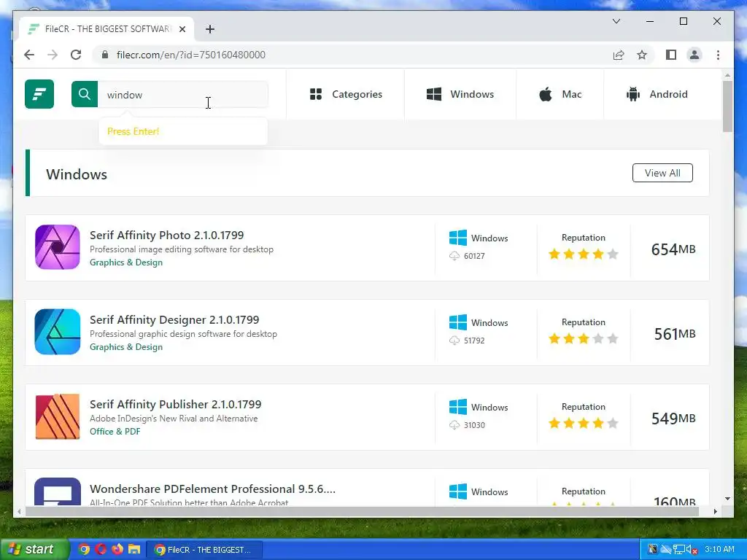Click the system clock 3:10 AM

click(x=719, y=549)
